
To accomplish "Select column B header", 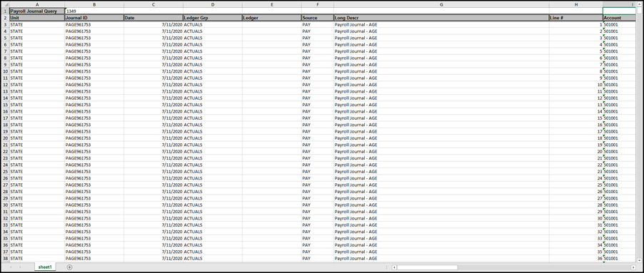I will 94,4.
